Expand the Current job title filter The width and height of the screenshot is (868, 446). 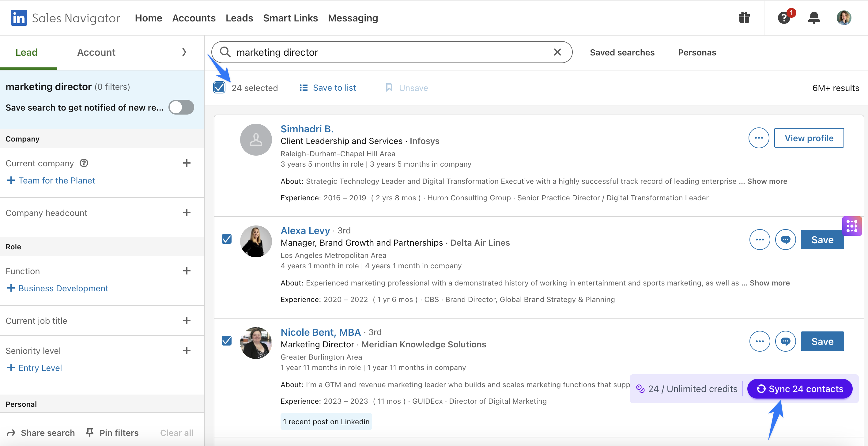187,321
